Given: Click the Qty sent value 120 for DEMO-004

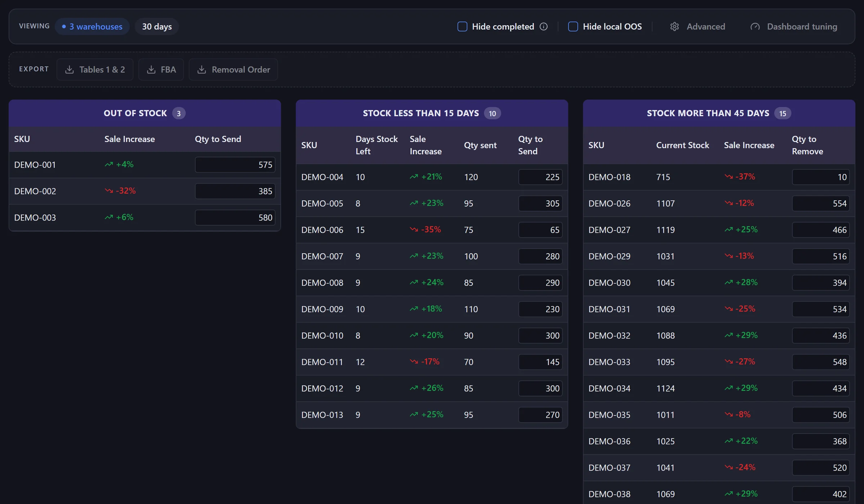Looking at the screenshot, I should (x=471, y=177).
